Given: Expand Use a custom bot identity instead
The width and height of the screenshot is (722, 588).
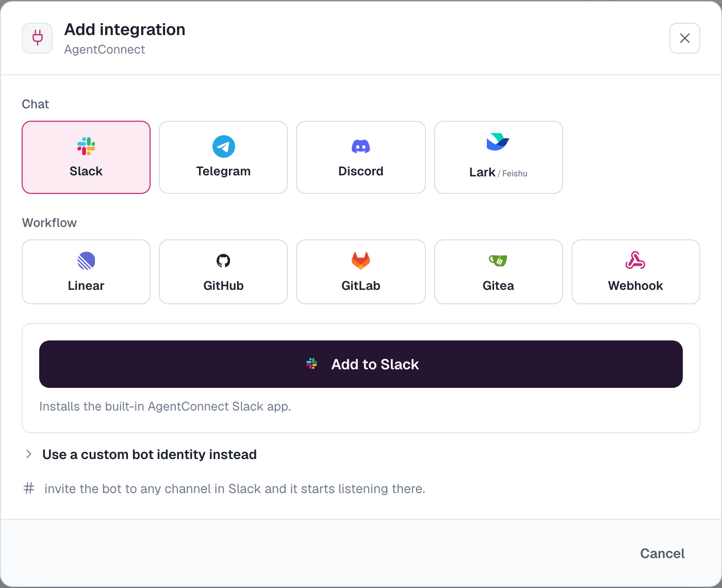Looking at the screenshot, I should click(140, 454).
